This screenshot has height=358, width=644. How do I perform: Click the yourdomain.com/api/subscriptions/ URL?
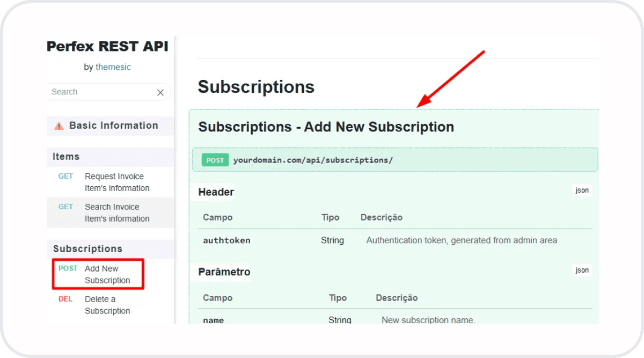[x=313, y=160]
